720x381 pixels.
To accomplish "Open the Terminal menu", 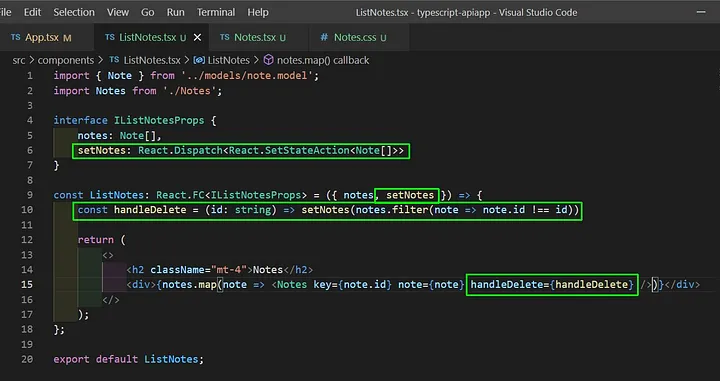I will (216, 12).
